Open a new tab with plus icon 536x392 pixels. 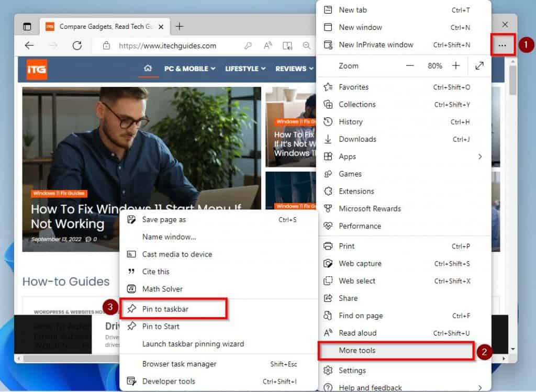coord(180,26)
